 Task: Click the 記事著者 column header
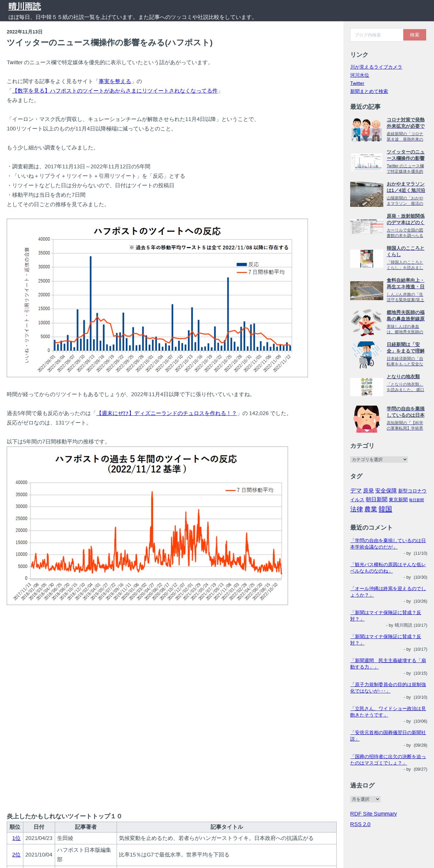86,827
